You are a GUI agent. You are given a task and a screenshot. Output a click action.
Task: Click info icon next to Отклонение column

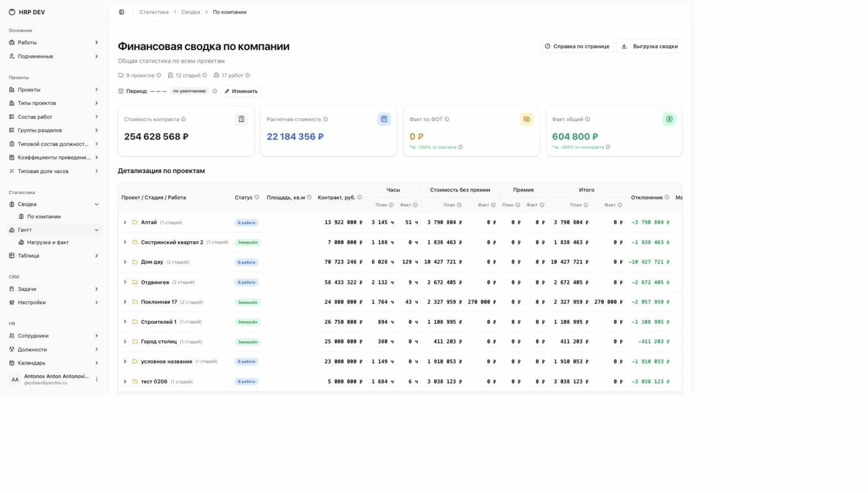coord(667,197)
